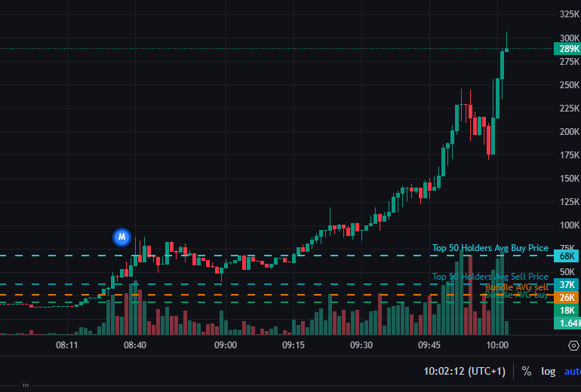Click the 1.64 volume value label
The height and width of the screenshot is (392, 581).
[x=567, y=323]
